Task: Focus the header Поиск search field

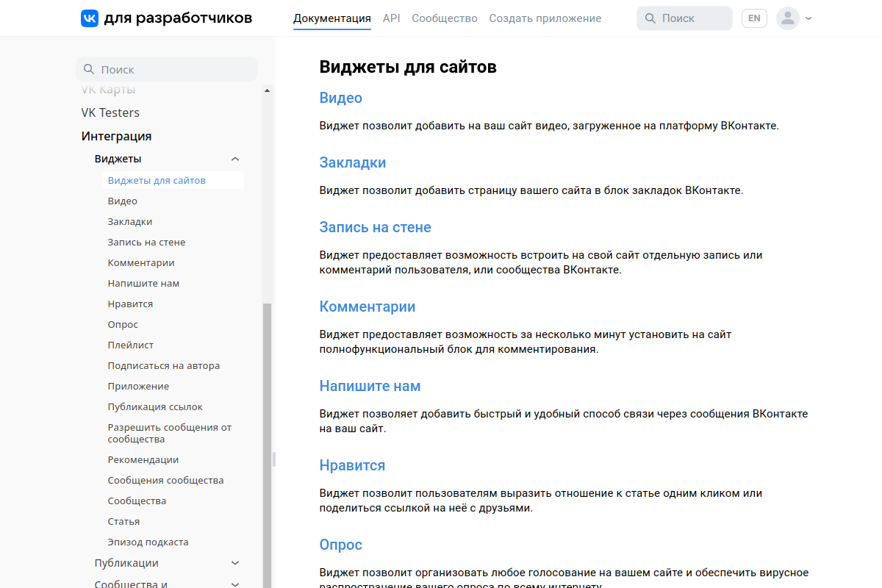Action: pyautogui.click(x=685, y=18)
